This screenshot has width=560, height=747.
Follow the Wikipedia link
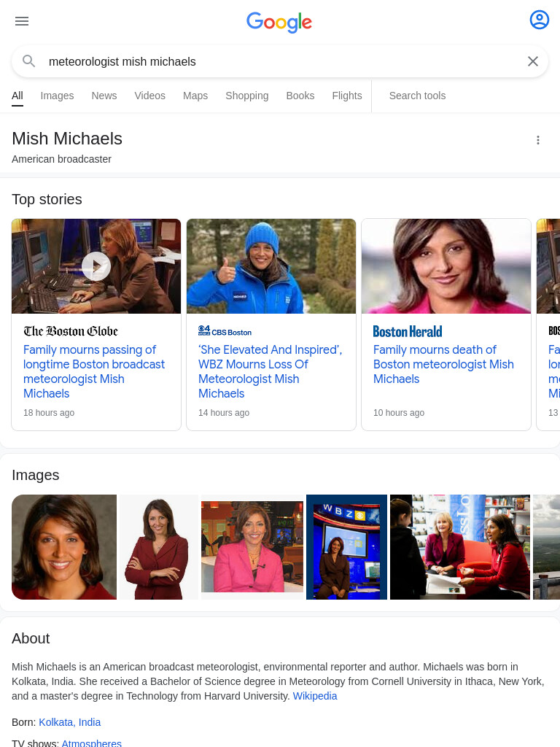[x=315, y=696]
